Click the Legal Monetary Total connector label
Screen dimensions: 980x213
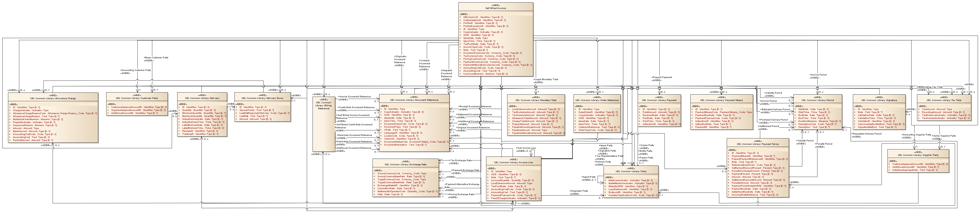(546, 80)
